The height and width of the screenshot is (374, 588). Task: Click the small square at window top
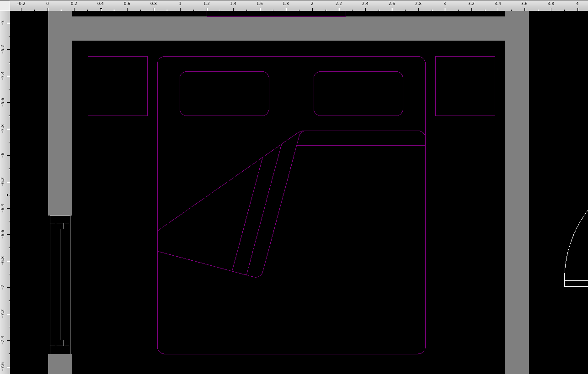point(60,226)
